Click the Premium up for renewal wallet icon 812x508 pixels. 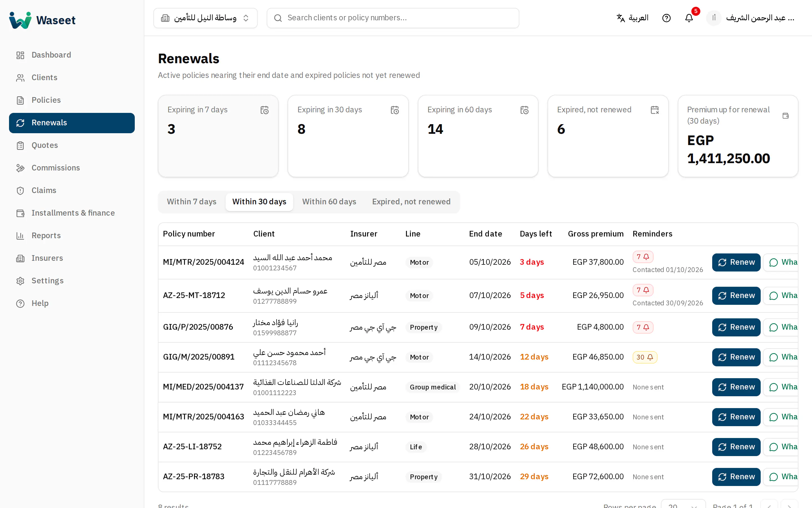[785, 116]
